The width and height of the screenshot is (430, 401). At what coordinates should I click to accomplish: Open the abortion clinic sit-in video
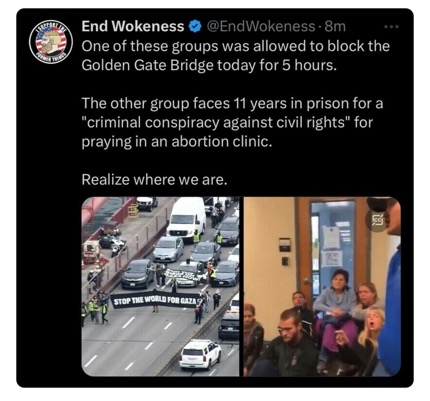[x=322, y=287]
